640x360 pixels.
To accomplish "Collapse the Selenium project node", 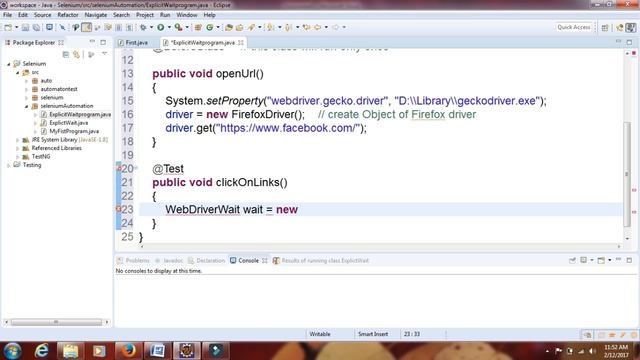I will [x=9, y=64].
